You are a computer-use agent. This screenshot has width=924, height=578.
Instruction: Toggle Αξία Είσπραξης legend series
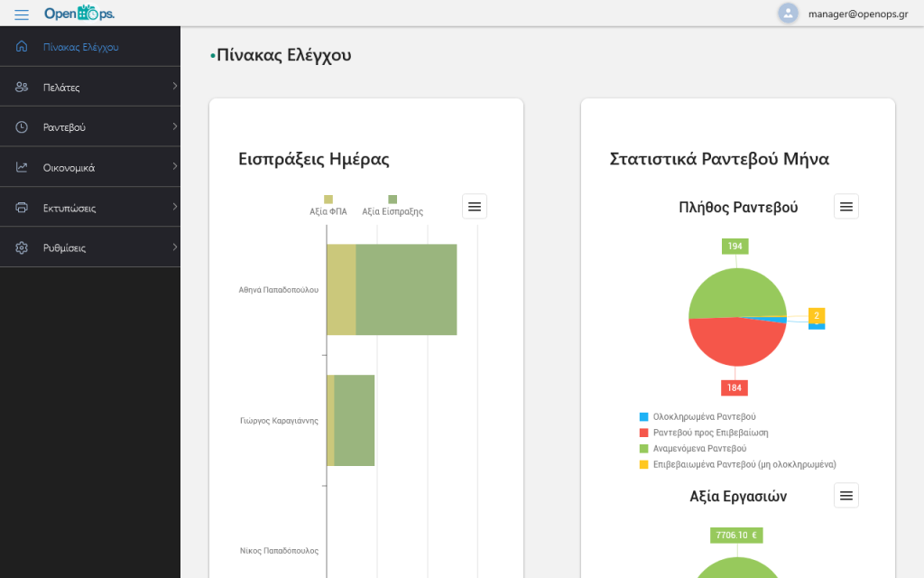393,205
